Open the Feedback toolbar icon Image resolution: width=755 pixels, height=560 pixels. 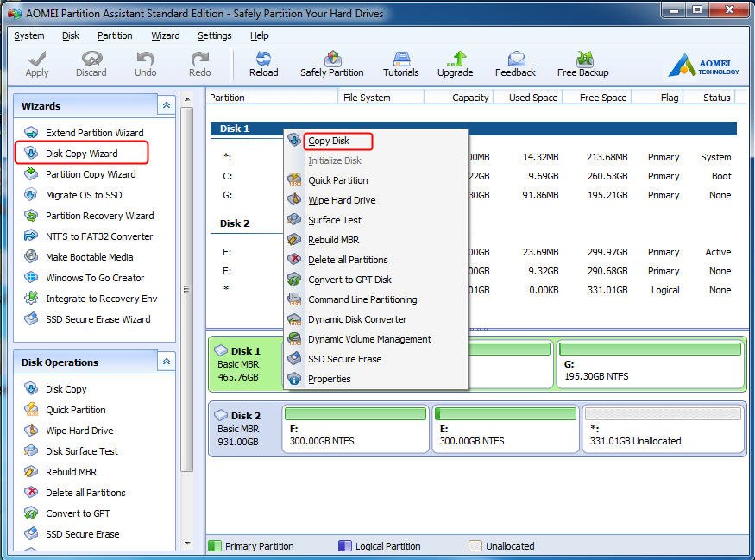pos(516,59)
